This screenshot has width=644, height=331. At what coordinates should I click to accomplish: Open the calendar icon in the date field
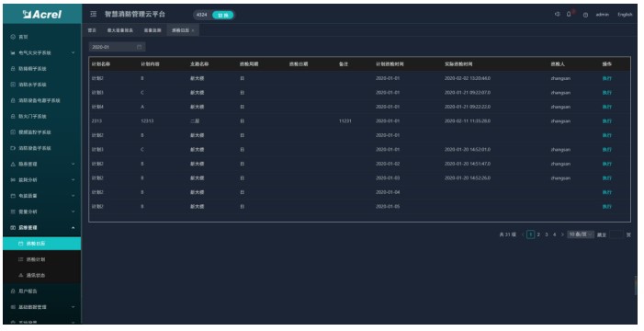pyautogui.click(x=140, y=47)
